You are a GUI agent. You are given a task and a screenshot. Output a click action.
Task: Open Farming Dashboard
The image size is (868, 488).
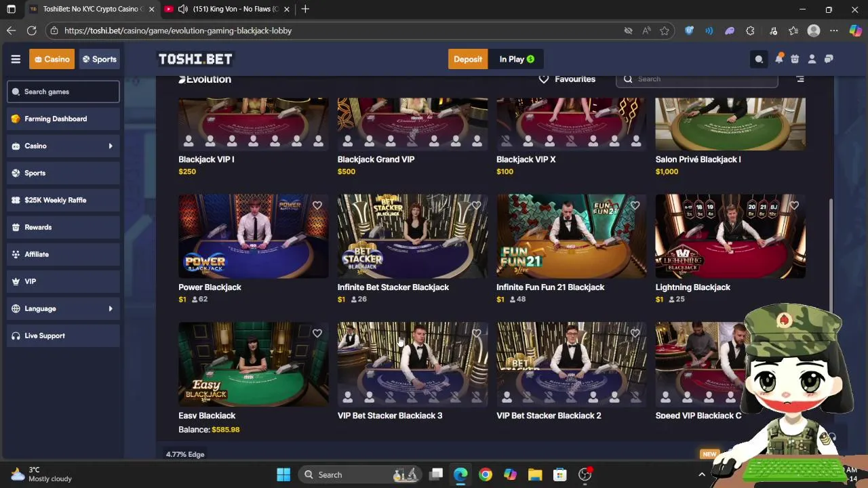click(63, 119)
